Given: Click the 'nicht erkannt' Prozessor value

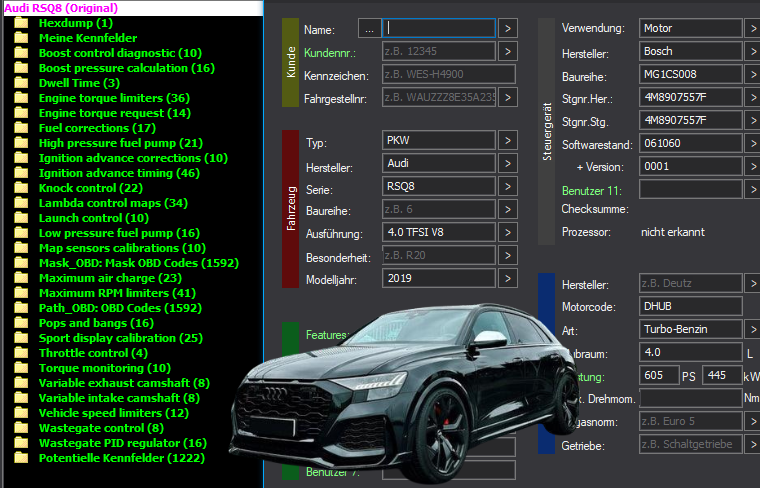Looking at the screenshot, I should 673,232.
